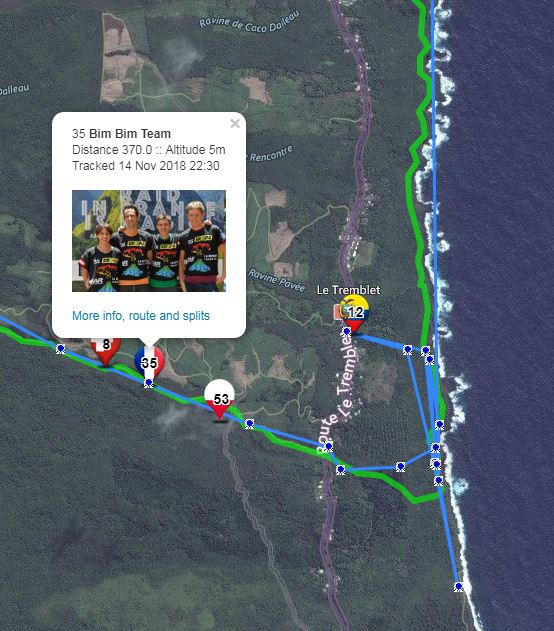Select checkpoint marker right of team 53
The width and height of the screenshot is (554, 631).
(x=249, y=424)
